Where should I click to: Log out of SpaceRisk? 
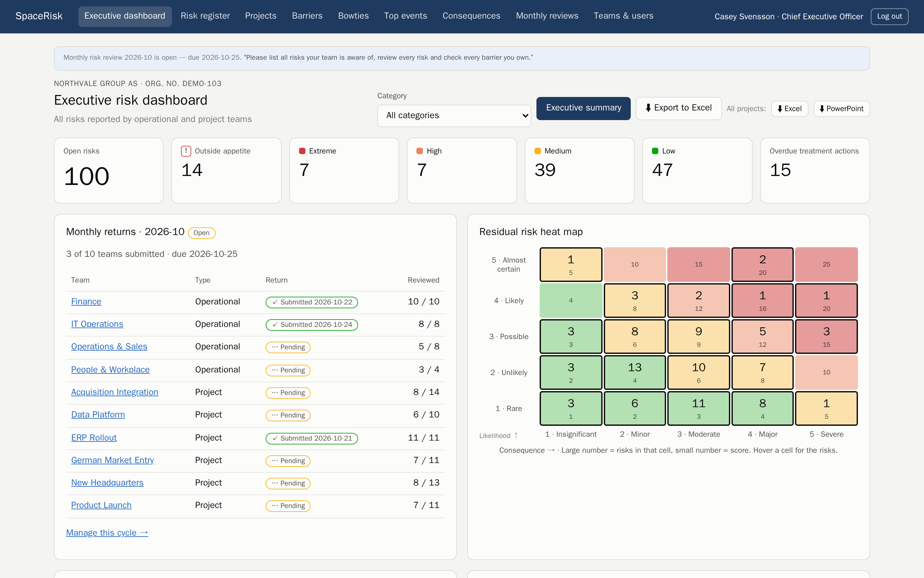(x=889, y=16)
